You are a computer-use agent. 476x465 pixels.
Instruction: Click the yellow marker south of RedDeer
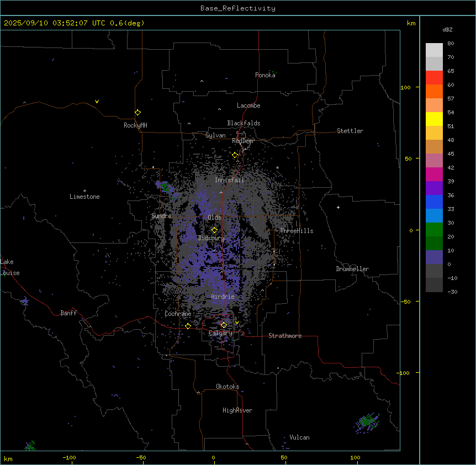(x=235, y=155)
